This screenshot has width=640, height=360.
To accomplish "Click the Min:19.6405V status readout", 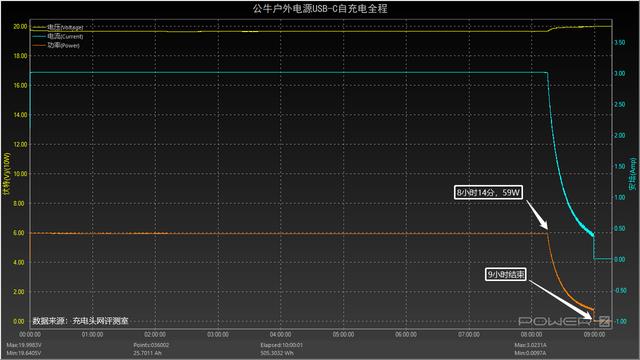I will click(24, 353).
